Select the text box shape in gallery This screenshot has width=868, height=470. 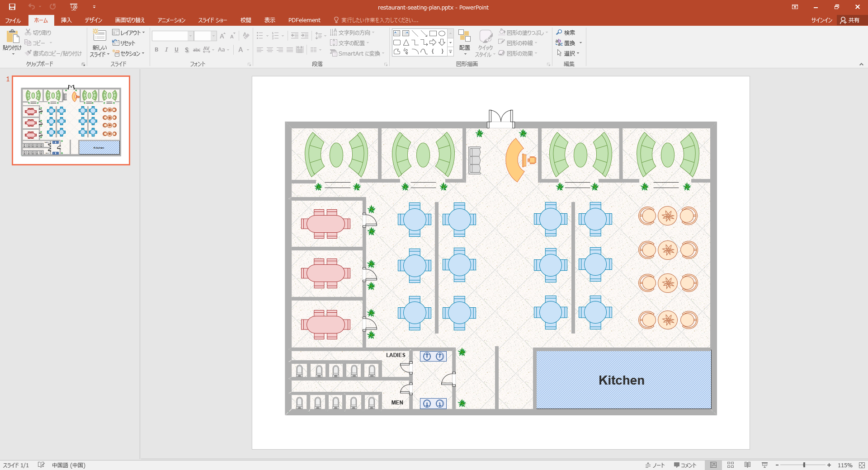[x=396, y=33]
